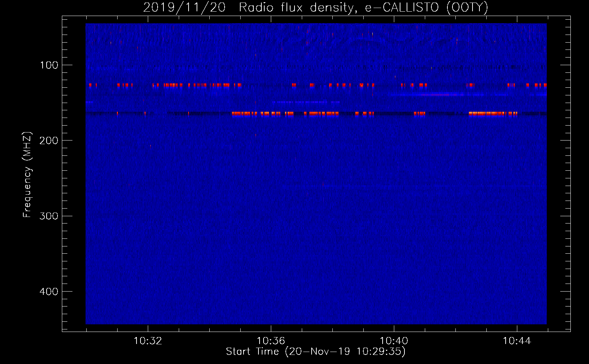
Task: Click the 10:32 time tick label
Action: point(148,341)
